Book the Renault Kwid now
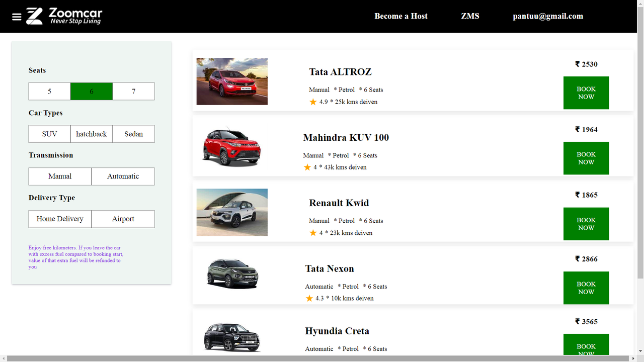Screen dimensions: 644x362 pyautogui.click(x=586, y=224)
